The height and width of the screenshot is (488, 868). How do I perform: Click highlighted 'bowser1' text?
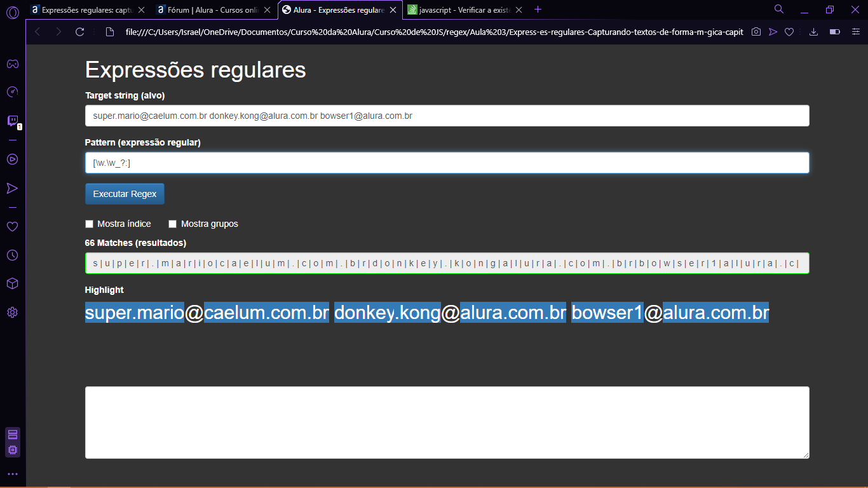coord(607,313)
